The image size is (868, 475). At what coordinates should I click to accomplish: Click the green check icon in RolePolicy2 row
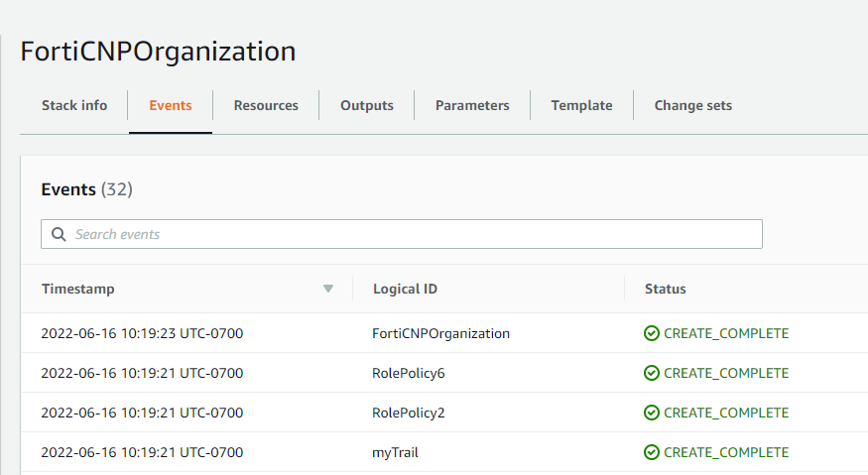click(652, 413)
